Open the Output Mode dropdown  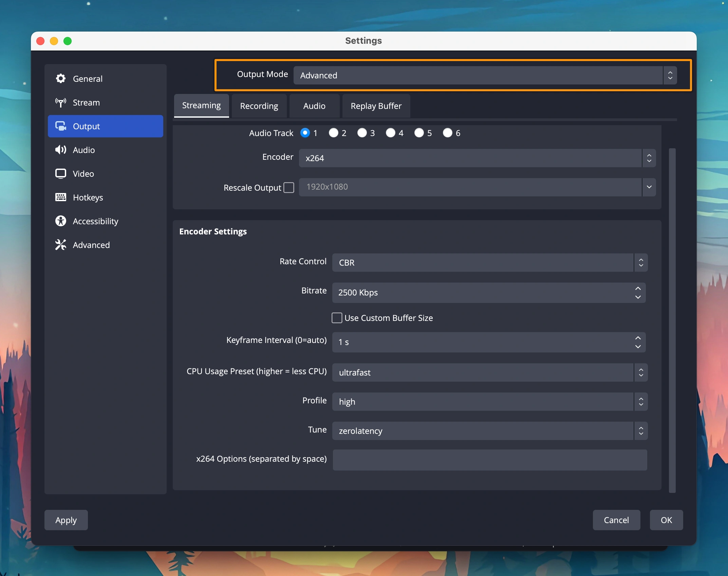485,75
